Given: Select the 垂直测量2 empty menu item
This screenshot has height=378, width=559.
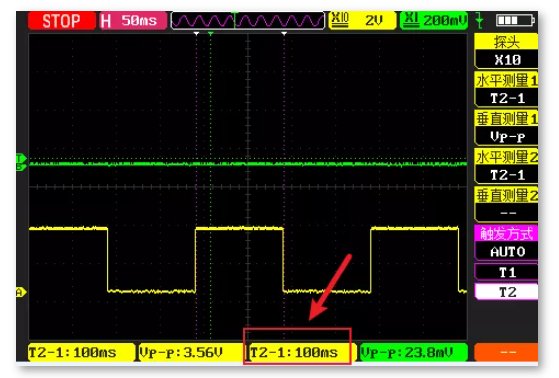Looking at the screenshot, I should tap(506, 205).
